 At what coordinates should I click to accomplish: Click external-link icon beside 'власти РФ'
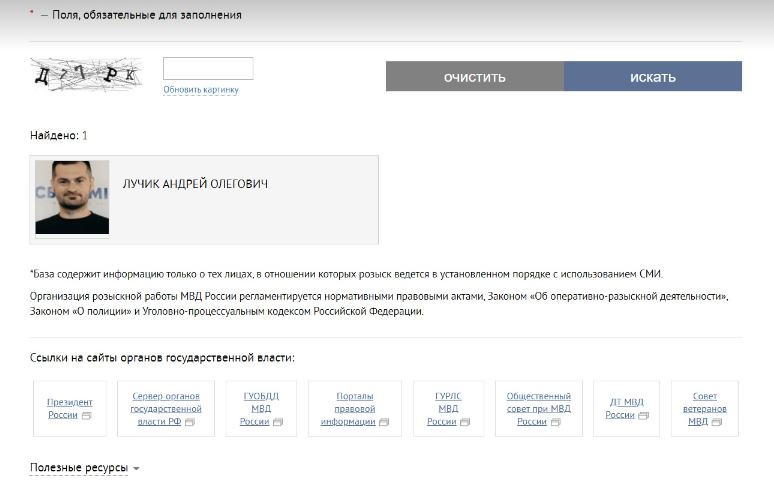[190, 422]
